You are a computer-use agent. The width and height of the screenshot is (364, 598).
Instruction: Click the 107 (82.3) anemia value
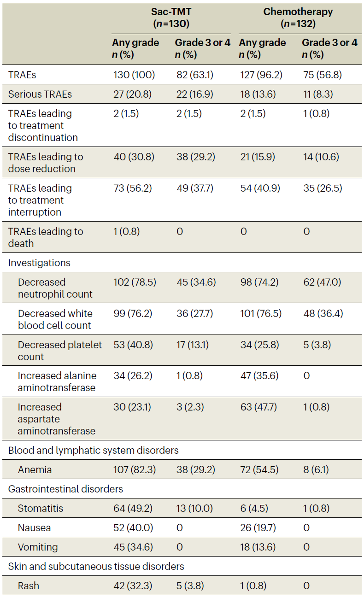(x=134, y=470)
